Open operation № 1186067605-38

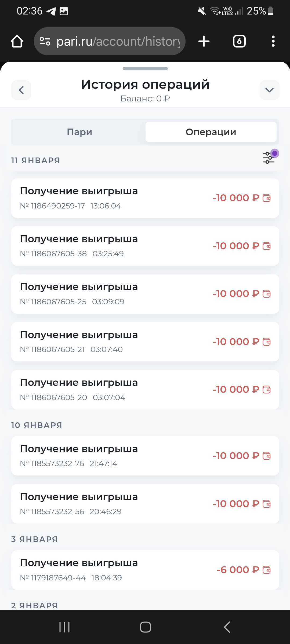point(145,246)
